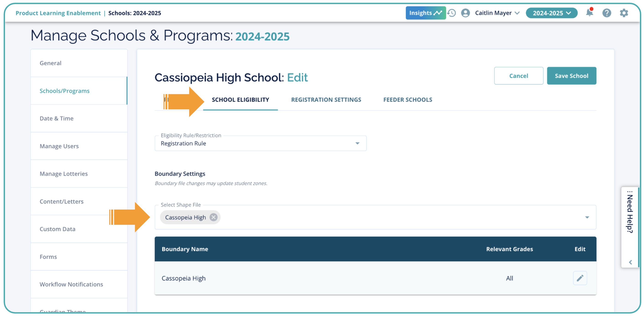644x316 pixels.
Task: Select the School Eligibility tab
Action: (240, 100)
